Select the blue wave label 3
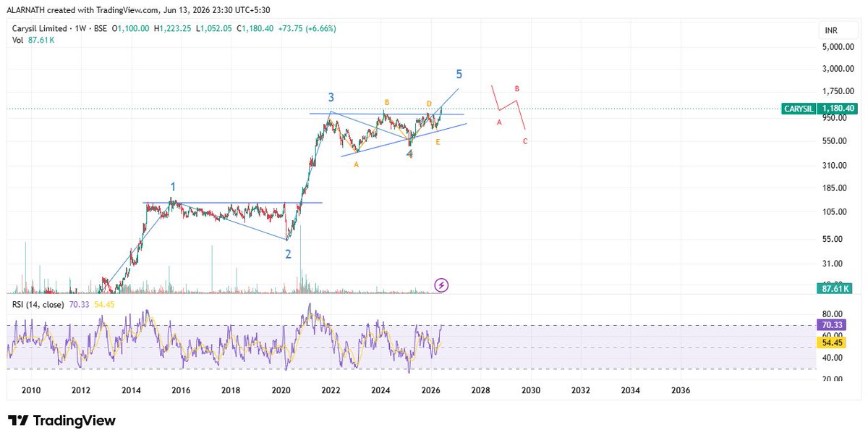Viewport: 868px width, 441px height. point(331,97)
